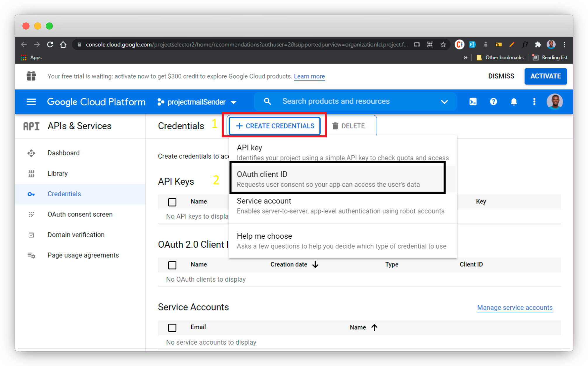
Task: Open Other bookmarks folder
Action: click(x=500, y=58)
